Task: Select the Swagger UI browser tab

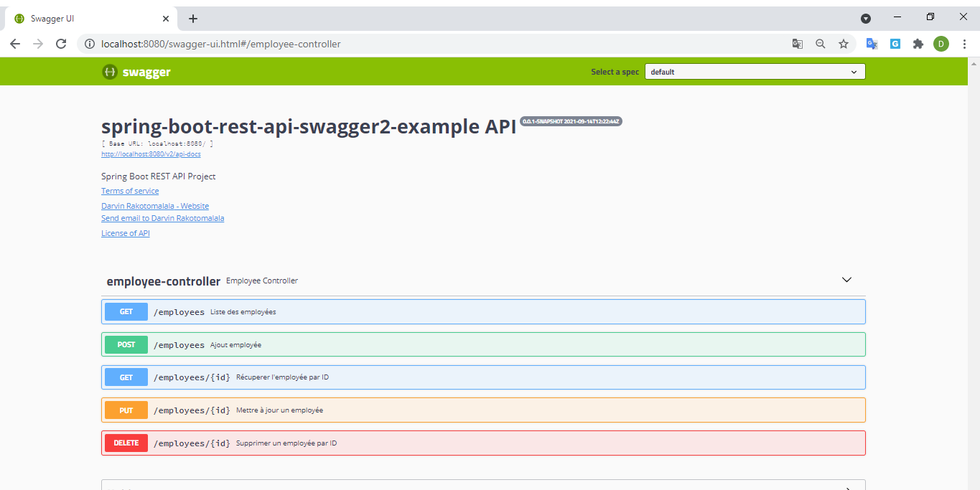Action: tap(86, 18)
